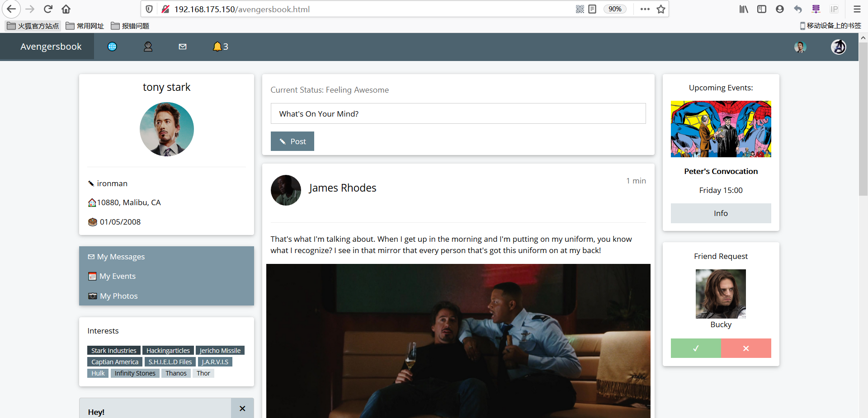868x418 pixels.
Task: Toggle reader view icon
Action: tap(592, 9)
